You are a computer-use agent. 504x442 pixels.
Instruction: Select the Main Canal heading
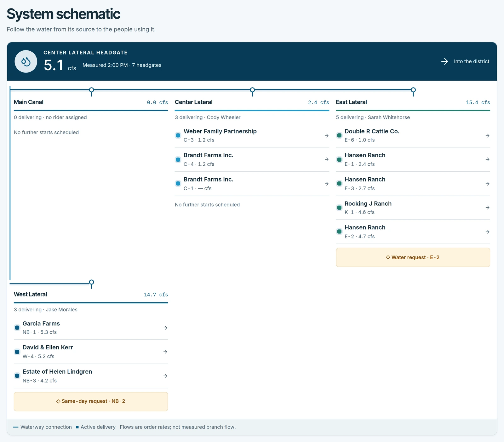[x=29, y=102]
